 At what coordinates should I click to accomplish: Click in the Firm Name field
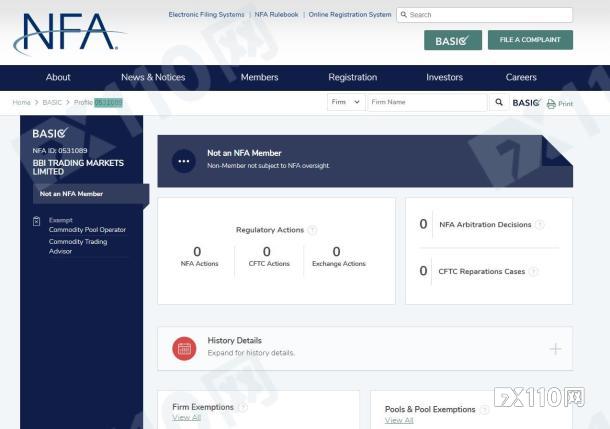pos(427,102)
